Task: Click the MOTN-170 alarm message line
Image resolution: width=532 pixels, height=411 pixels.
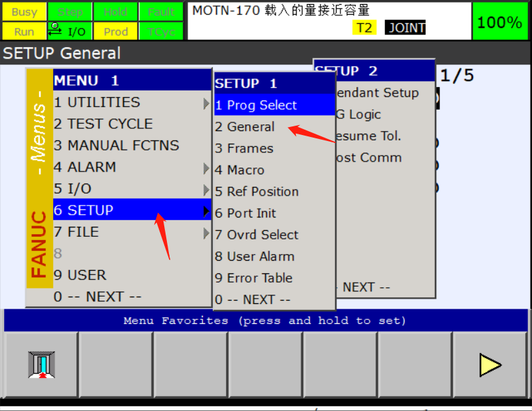Action: click(281, 10)
